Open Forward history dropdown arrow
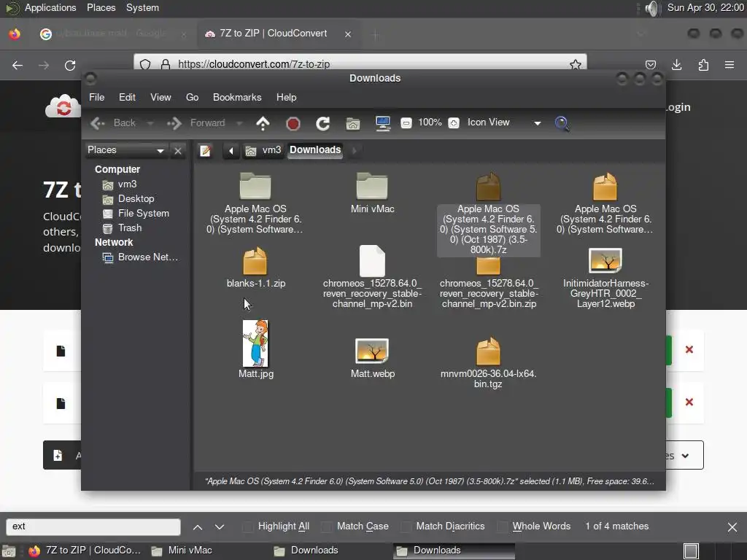 [x=239, y=124]
